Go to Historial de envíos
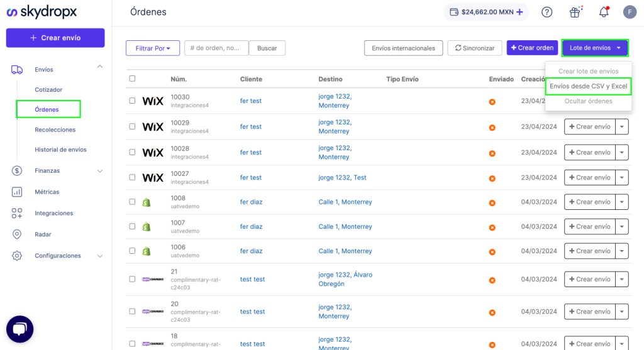 click(60, 150)
